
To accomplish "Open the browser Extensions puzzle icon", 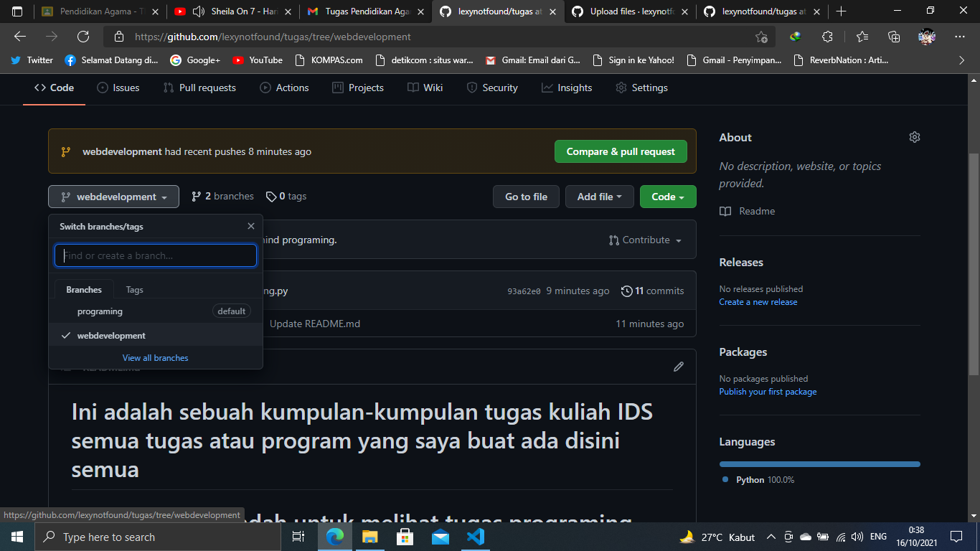I will [x=827, y=37].
